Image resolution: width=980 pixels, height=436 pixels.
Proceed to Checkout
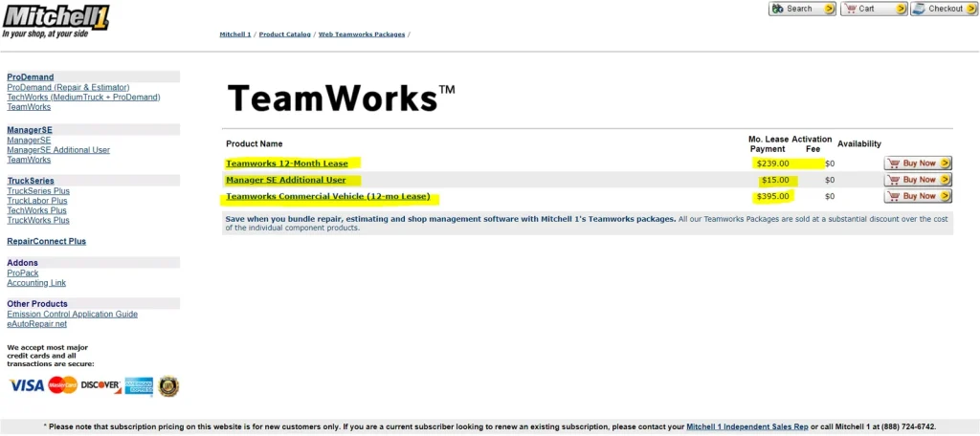tap(943, 9)
